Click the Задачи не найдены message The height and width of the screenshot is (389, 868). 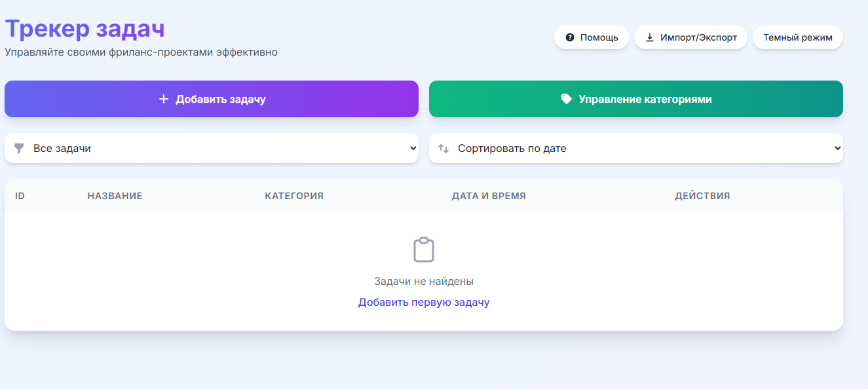(x=424, y=281)
